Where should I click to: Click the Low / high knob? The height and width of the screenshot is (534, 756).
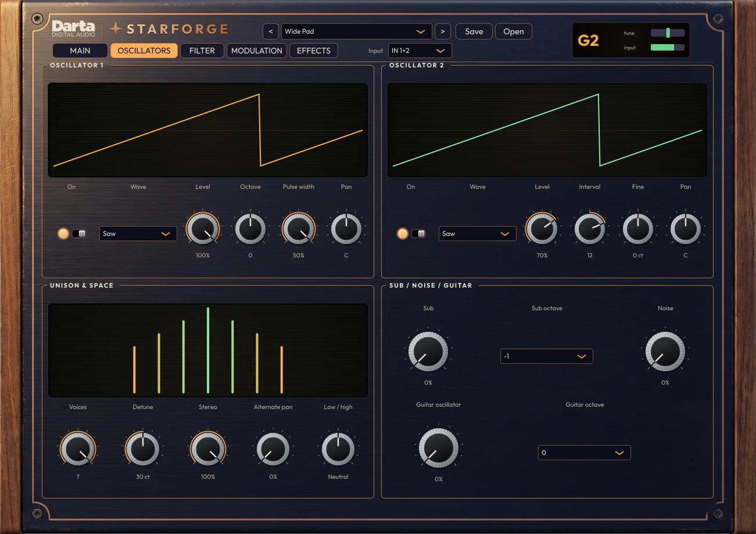338,449
